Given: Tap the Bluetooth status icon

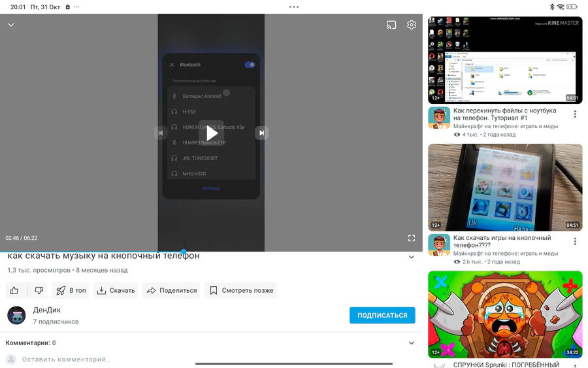Looking at the screenshot, I should tap(552, 7).
